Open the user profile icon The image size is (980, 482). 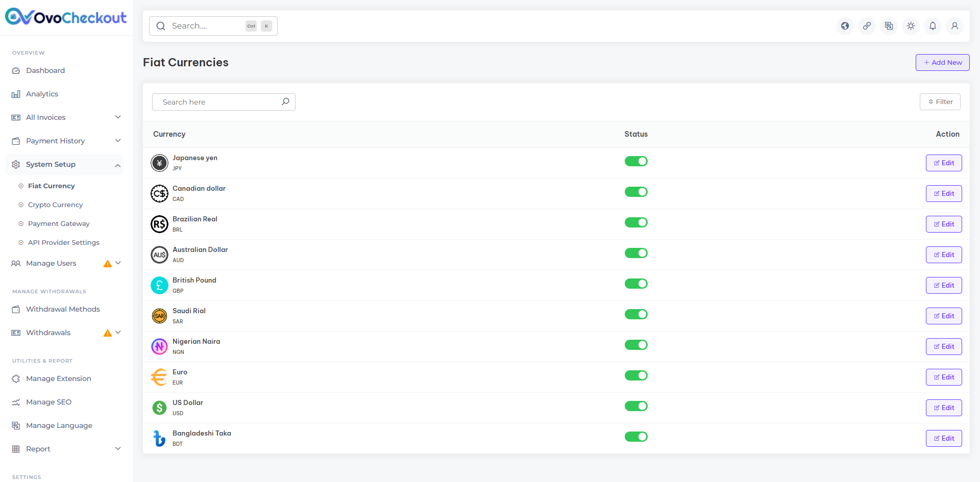[955, 26]
